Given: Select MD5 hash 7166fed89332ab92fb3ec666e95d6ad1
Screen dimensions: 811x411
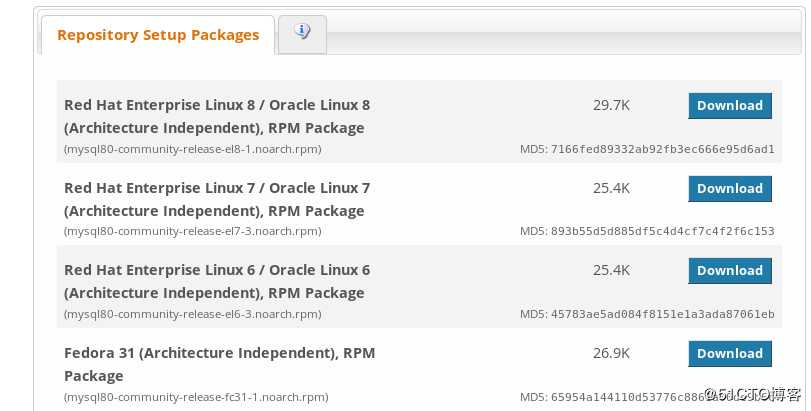Looking at the screenshot, I should [x=663, y=149].
